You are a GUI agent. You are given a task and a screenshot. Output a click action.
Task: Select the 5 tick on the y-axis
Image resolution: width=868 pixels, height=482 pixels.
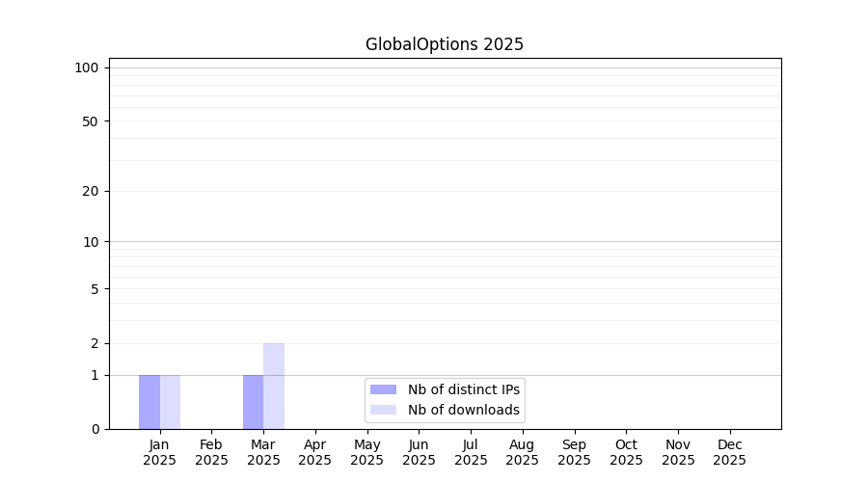tap(95, 289)
